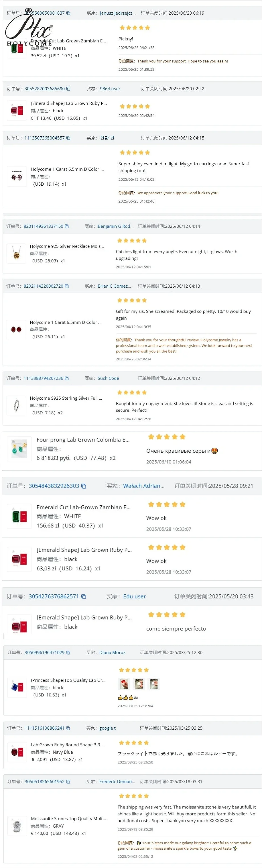Copy order number 8201149361337150 with its copy icon
262x868 pixels.
[67, 226]
